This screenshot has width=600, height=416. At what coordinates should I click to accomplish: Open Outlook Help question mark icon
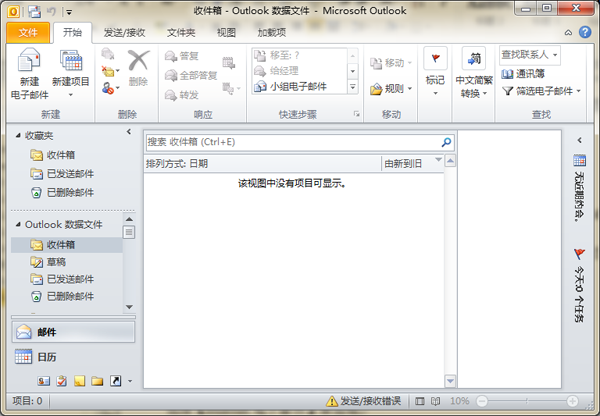pos(585,32)
